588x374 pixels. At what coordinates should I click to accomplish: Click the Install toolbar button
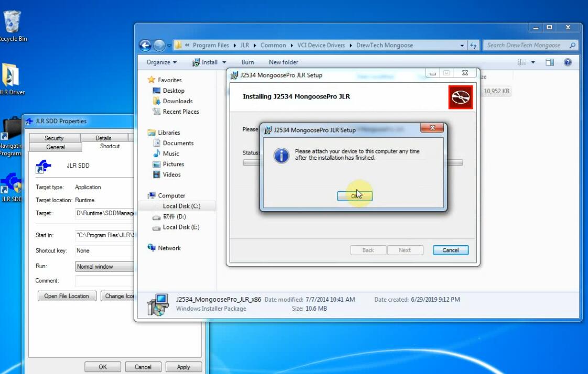205,62
